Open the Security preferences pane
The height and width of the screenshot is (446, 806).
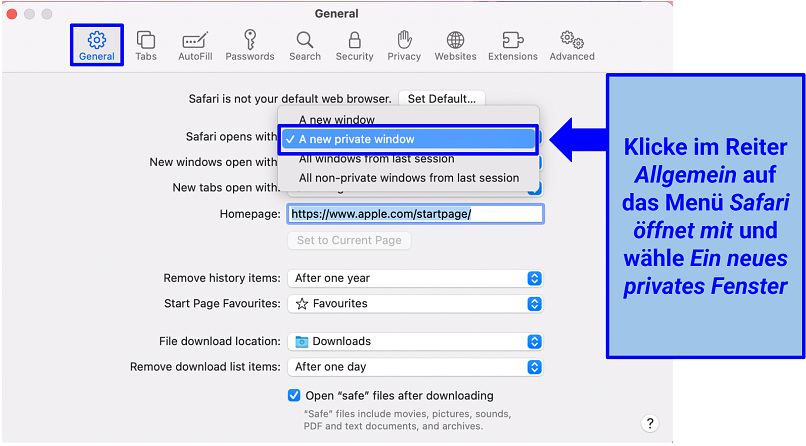click(354, 45)
